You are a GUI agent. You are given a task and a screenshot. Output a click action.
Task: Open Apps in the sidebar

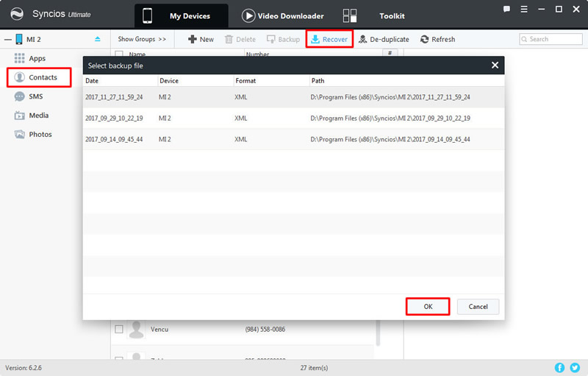pyautogui.click(x=30, y=59)
